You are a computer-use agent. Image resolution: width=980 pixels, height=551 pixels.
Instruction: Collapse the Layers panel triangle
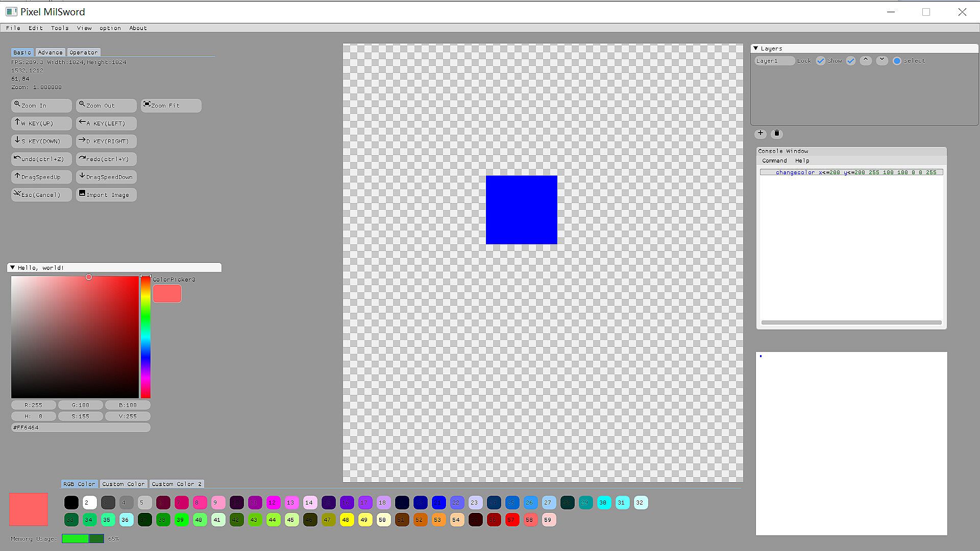(x=756, y=48)
